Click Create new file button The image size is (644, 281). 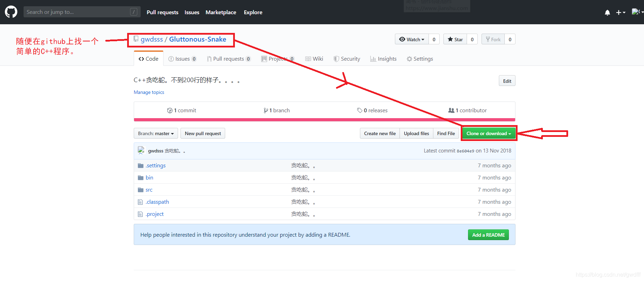point(380,133)
